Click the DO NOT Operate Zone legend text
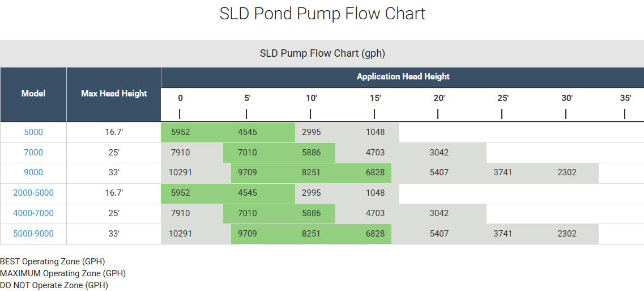This screenshot has width=644, height=291. click(54, 285)
